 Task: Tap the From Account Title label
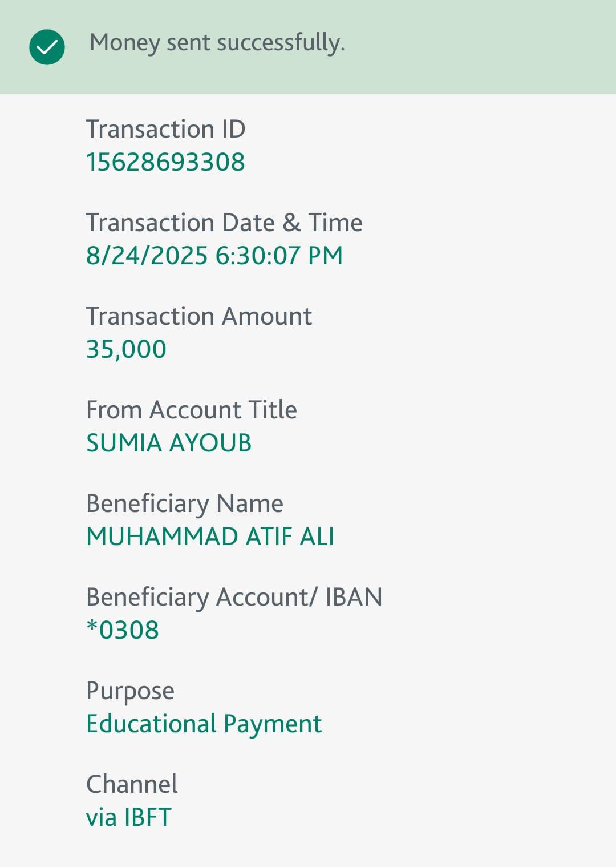pyautogui.click(x=191, y=410)
